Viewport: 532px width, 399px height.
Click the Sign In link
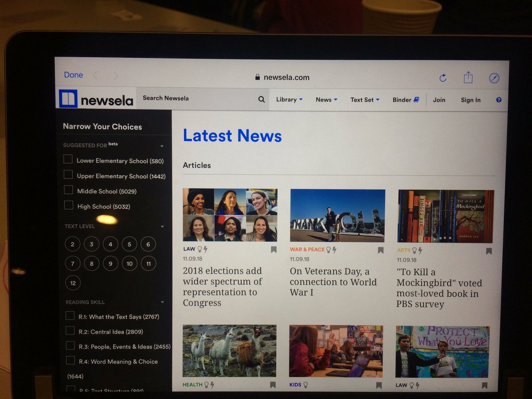[x=470, y=100]
